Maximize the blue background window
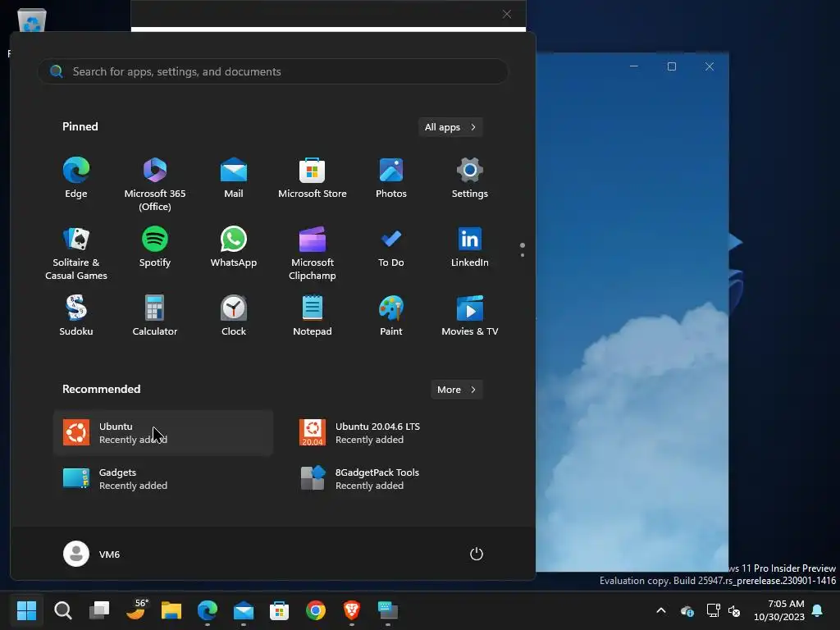The height and width of the screenshot is (630, 840). click(672, 66)
